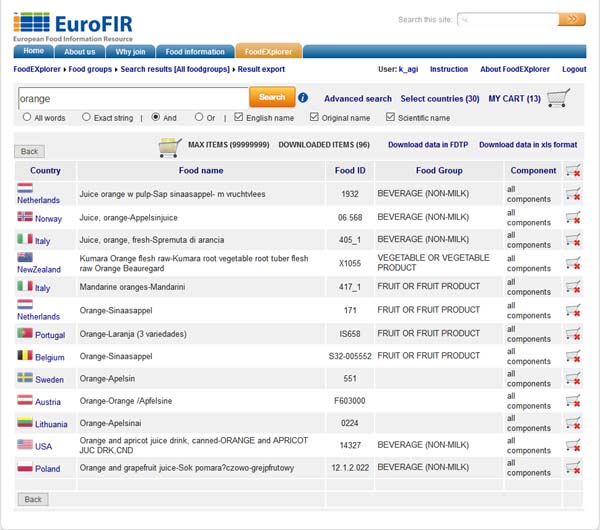Click the Sweden flag icon
600x530 pixels.
pyautogui.click(x=25, y=378)
